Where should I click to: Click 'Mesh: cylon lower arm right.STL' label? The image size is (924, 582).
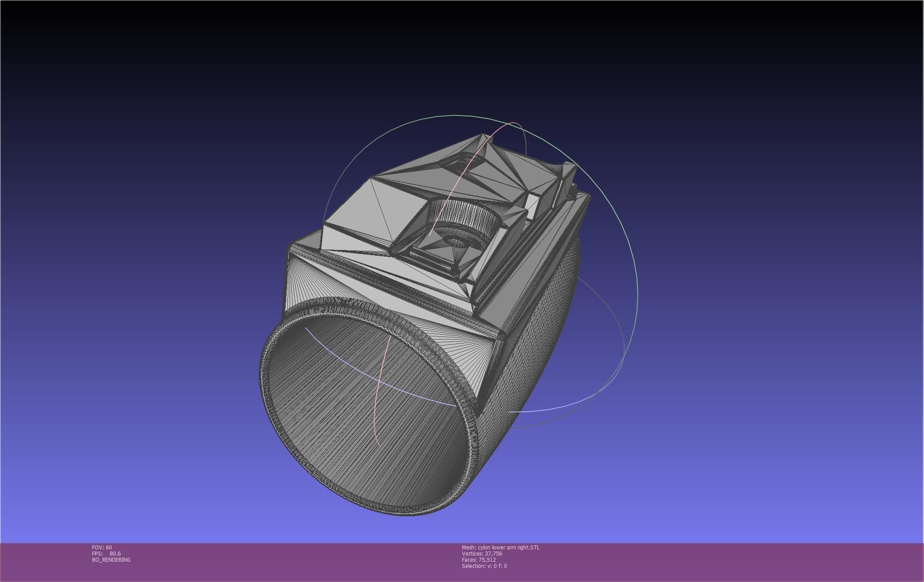tap(500, 547)
